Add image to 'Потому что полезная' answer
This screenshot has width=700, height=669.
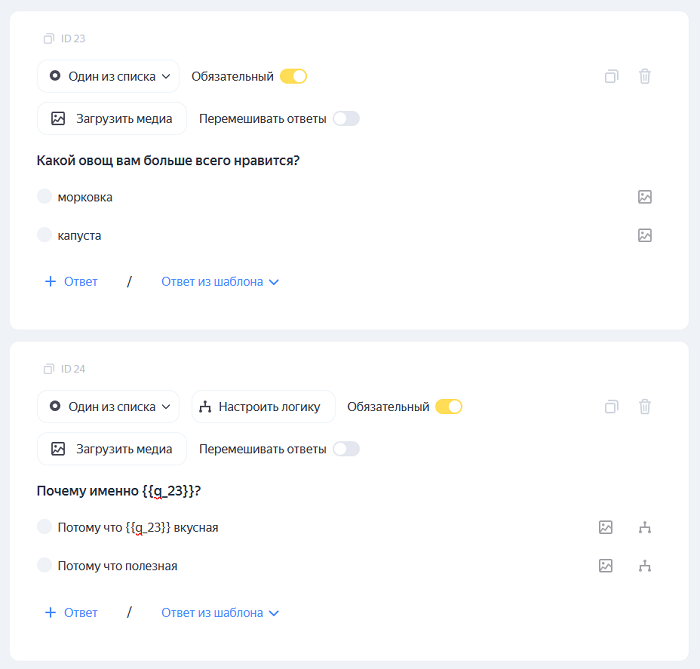click(x=605, y=566)
